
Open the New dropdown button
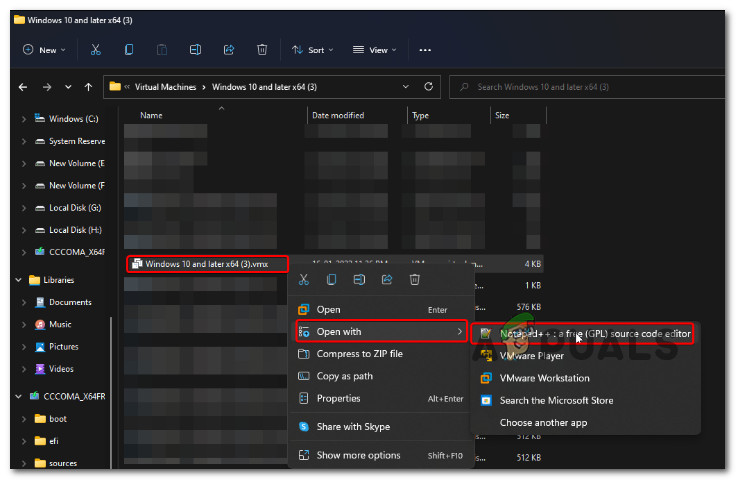(41, 49)
